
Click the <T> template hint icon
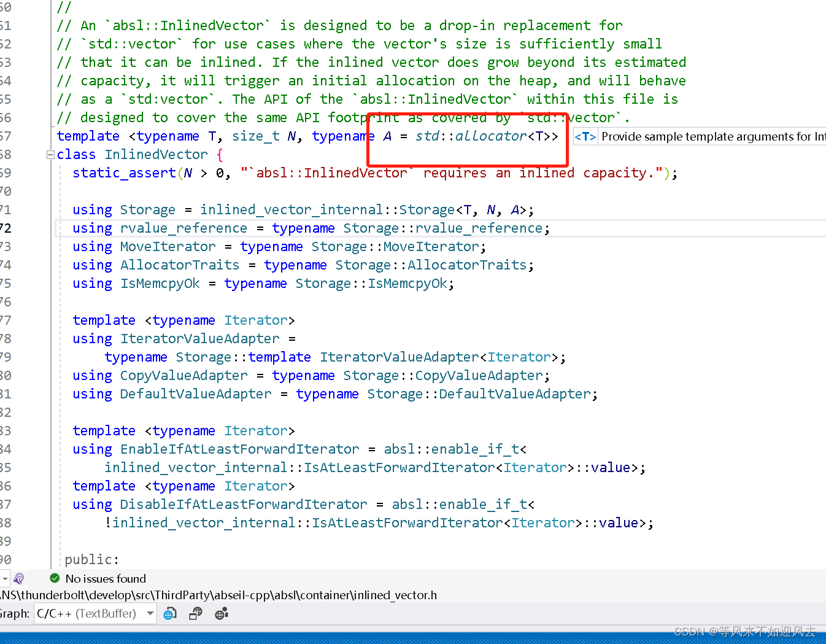[585, 136]
